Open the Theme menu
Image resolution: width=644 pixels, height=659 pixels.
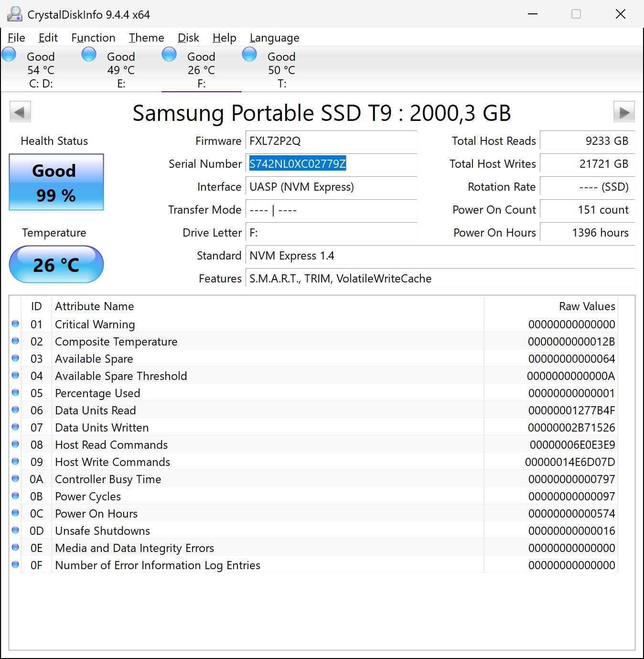pos(146,38)
